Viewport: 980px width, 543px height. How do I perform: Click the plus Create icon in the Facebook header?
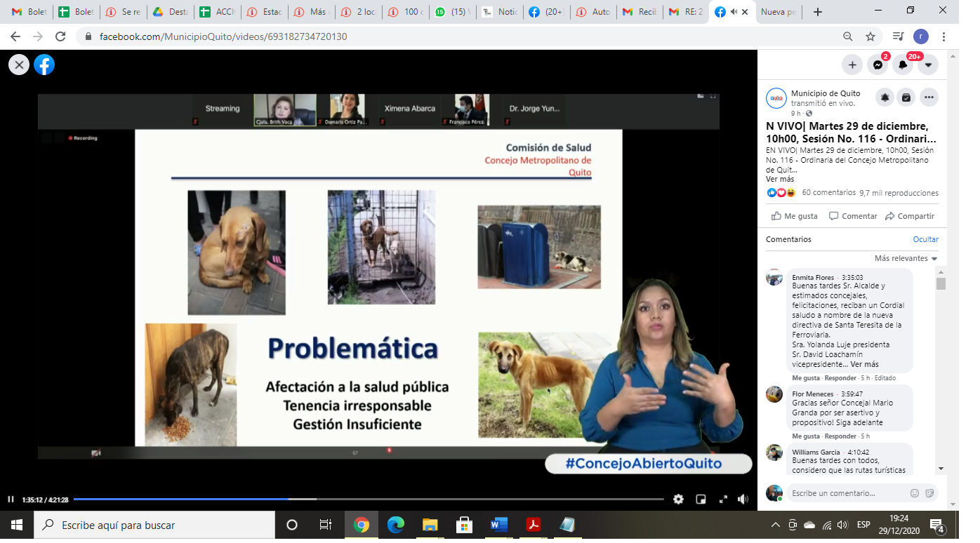(x=852, y=65)
